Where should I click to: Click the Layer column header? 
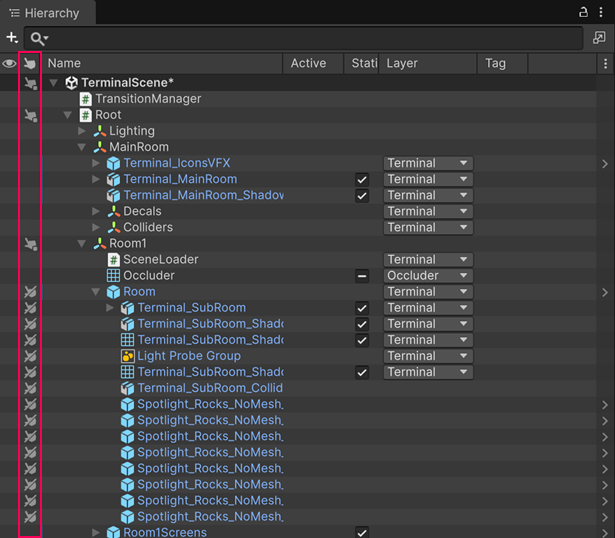click(x=427, y=63)
